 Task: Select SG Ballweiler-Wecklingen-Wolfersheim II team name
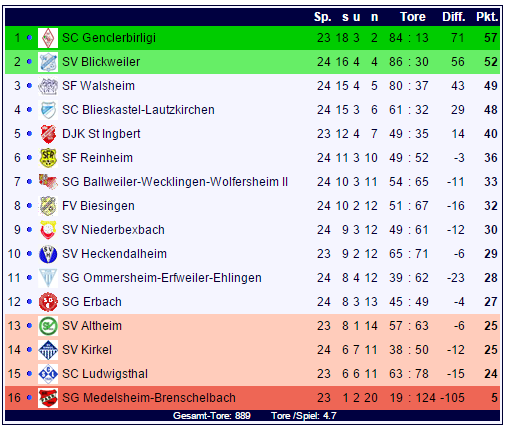click(175, 182)
